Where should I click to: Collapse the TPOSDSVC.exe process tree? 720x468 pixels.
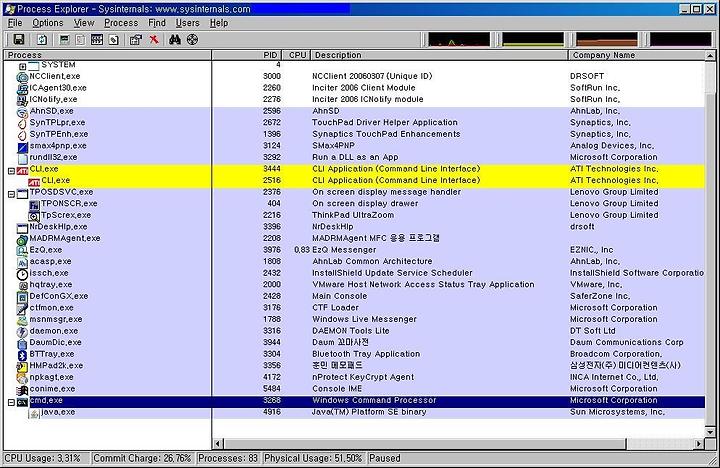tap(11, 194)
